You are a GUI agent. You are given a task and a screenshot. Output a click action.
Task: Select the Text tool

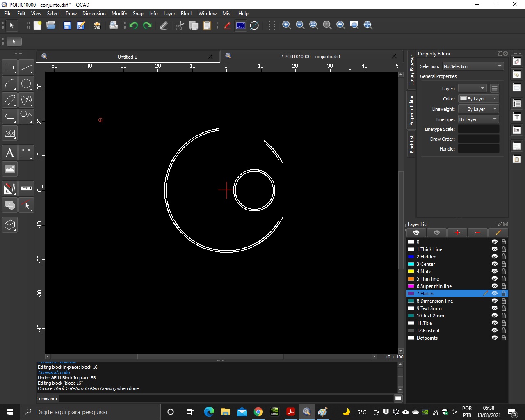[x=10, y=153]
